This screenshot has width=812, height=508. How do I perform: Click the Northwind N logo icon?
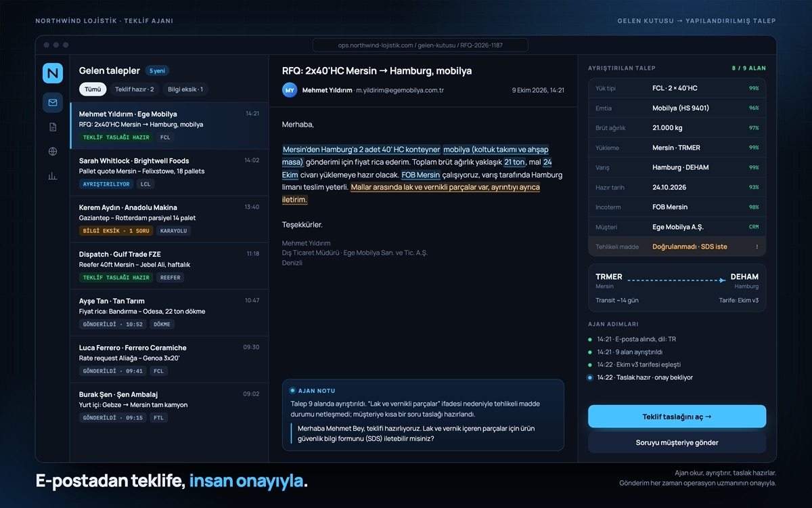[x=52, y=73]
